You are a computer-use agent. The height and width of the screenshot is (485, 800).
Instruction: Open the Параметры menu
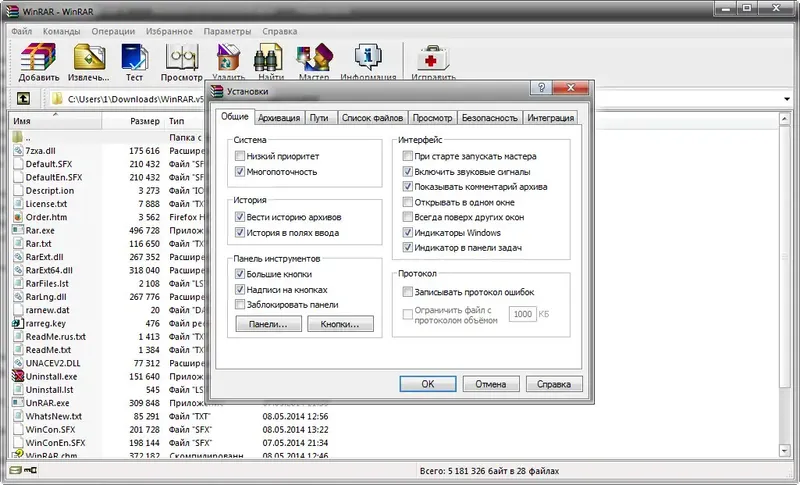pyautogui.click(x=227, y=31)
